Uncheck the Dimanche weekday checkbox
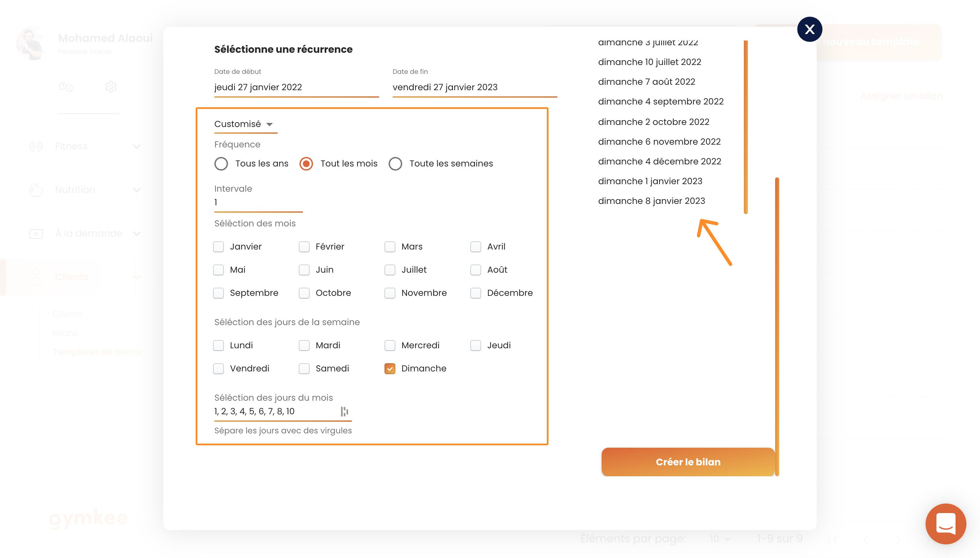This screenshot has width=980, height=558. (x=390, y=368)
